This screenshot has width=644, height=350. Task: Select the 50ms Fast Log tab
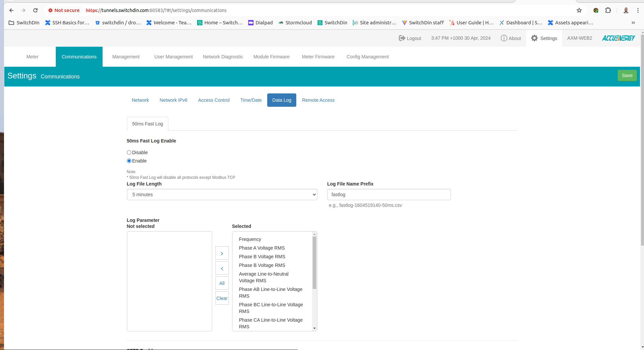[x=147, y=124]
